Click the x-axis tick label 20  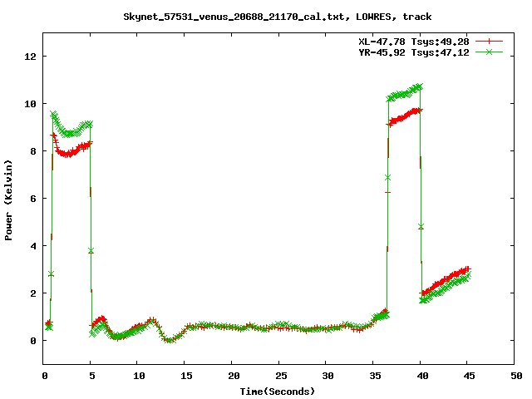234,376
